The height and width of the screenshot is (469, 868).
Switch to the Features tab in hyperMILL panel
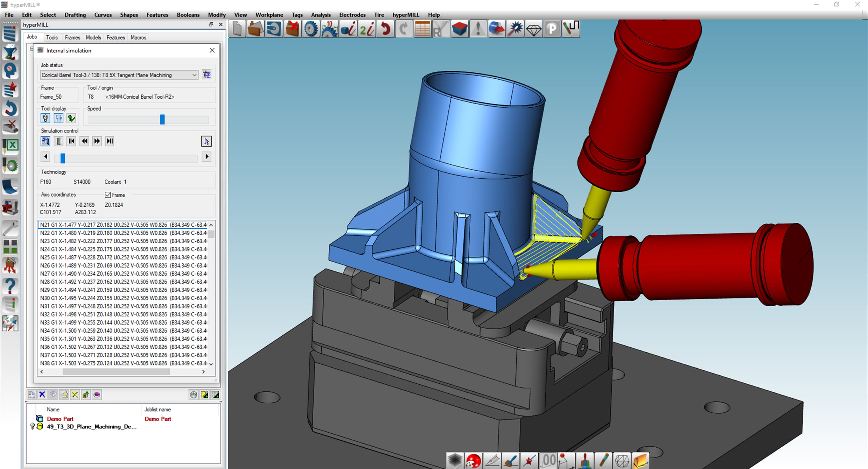[x=115, y=37]
